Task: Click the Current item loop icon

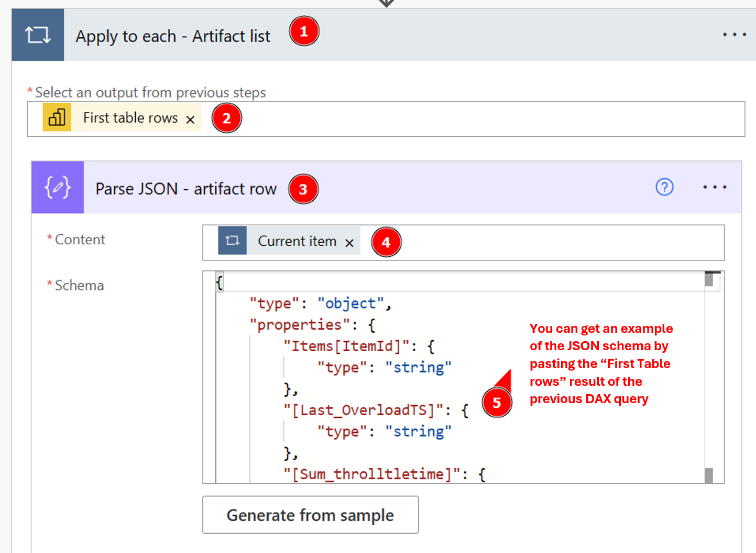Action: pyautogui.click(x=232, y=241)
